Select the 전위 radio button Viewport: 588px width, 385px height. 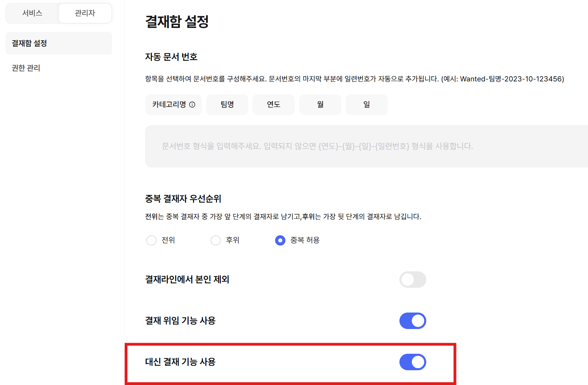[151, 240]
